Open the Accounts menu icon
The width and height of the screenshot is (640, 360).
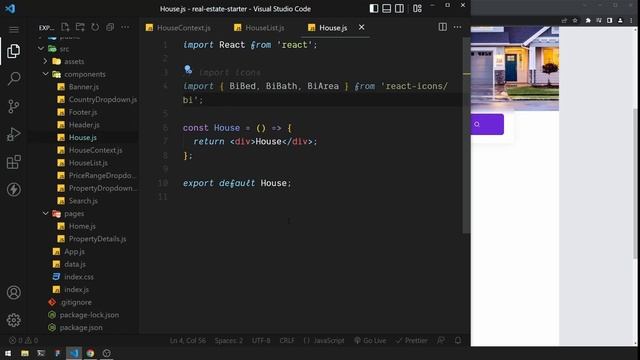tap(13, 292)
